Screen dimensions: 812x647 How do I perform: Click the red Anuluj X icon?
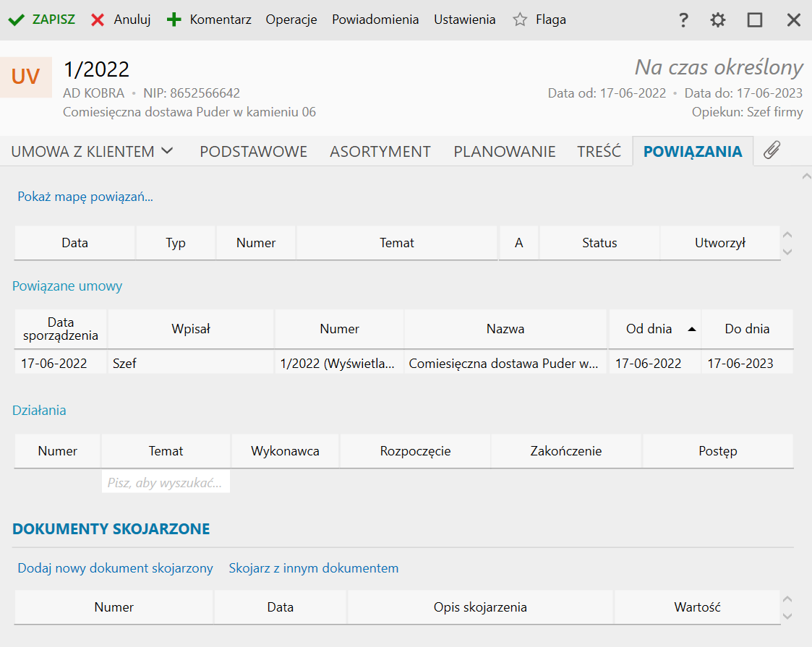tap(98, 20)
